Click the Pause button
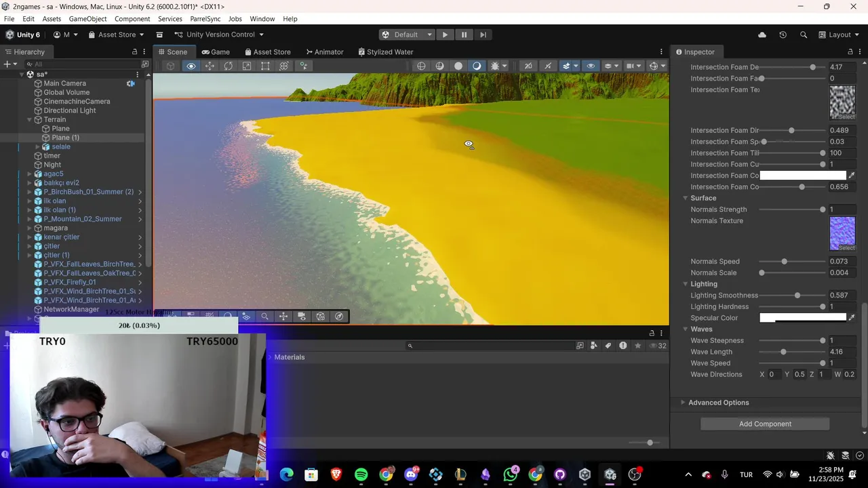The width and height of the screenshot is (868, 488). [464, 35]
